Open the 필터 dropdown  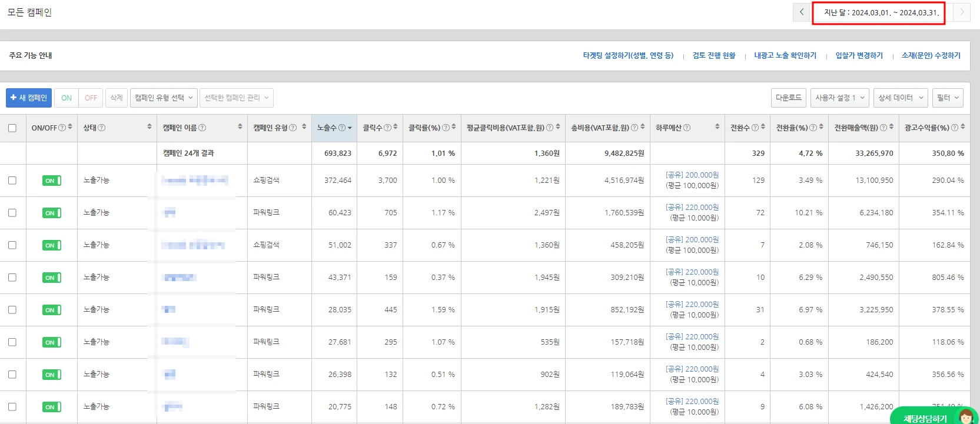(948, 98)
